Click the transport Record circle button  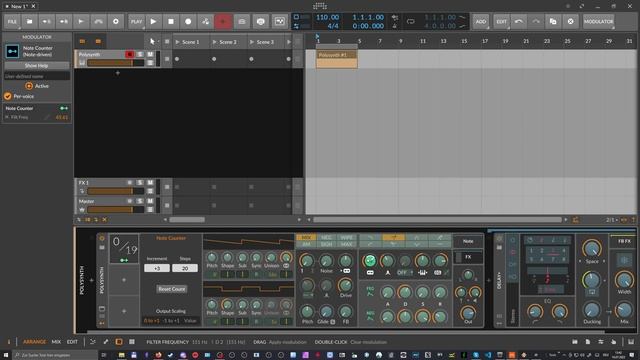[x=188, y=21]
